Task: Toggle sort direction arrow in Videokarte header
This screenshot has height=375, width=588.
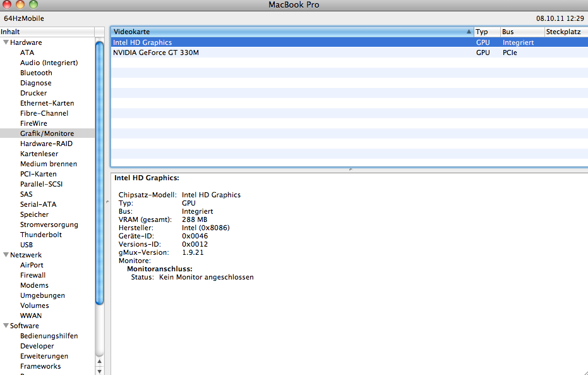Action: point(469,32)
